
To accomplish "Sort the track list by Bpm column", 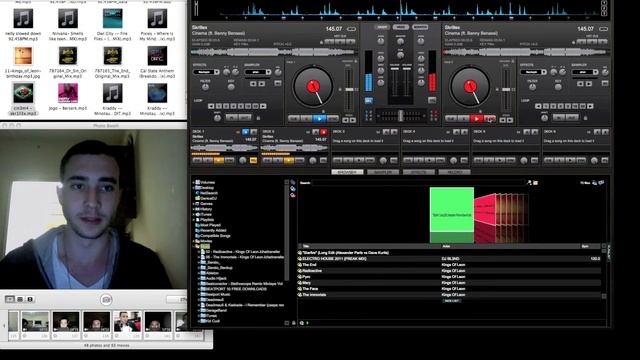I will tap(591, 247).
